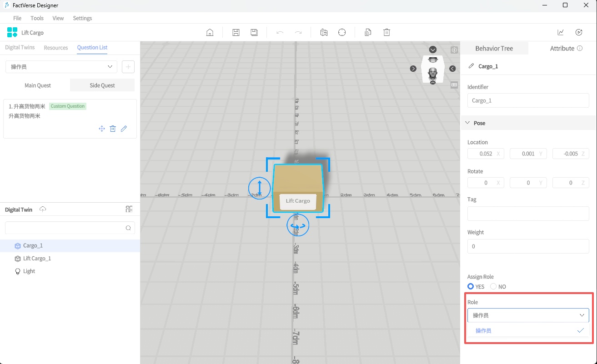This screenshot has height=364, width=597.
Task: Select Lift Cargo_1 in the Digital Twin list
Action: 37,258
